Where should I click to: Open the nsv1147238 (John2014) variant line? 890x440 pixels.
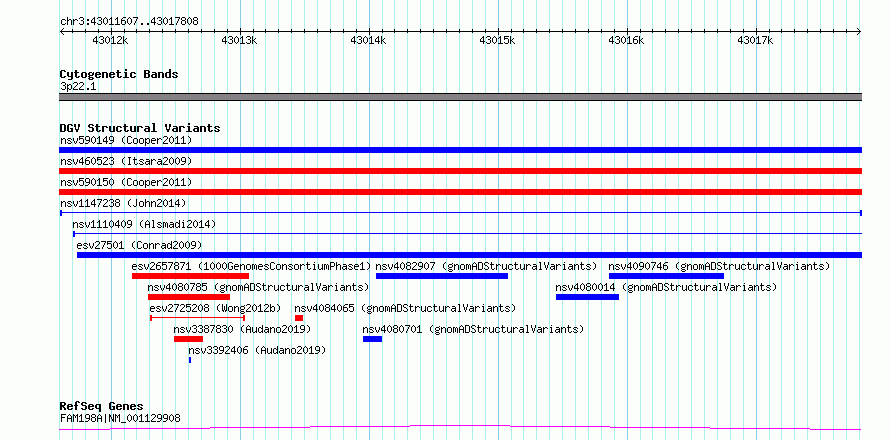[x=460, y=213]
